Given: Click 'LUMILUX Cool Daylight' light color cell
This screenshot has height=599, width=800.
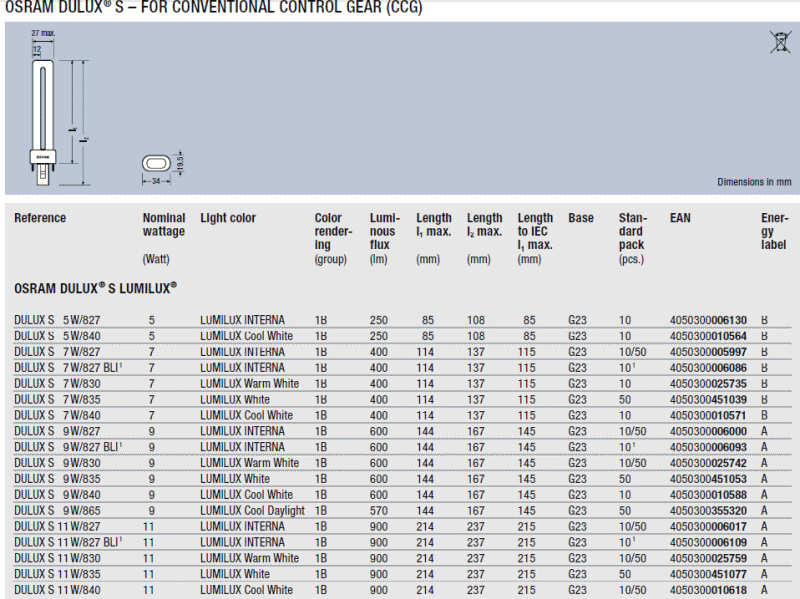Looking at the screenshot, I should [252, 510].
